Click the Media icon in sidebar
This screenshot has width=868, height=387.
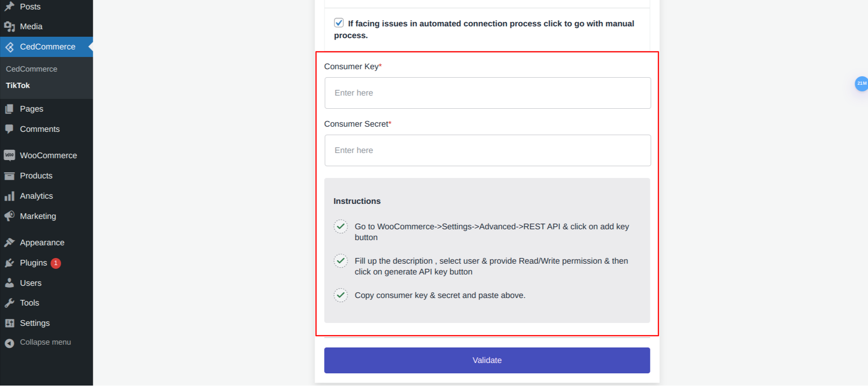[9, 27]
